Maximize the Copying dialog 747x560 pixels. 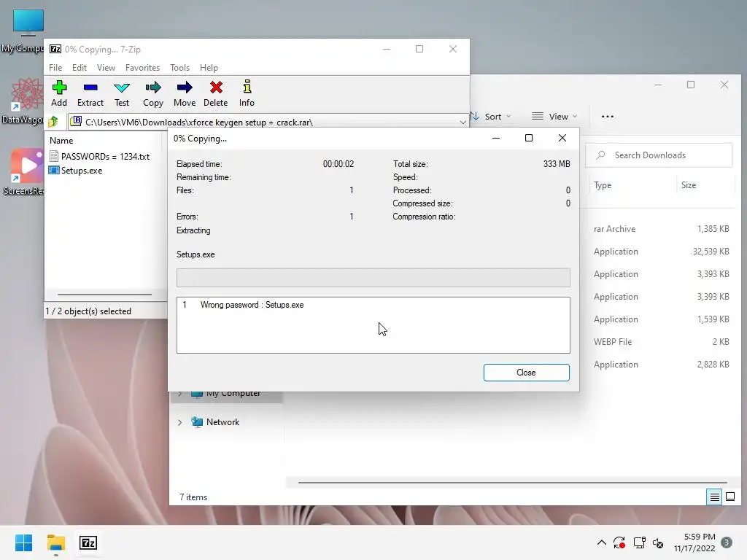coord(529,138)
